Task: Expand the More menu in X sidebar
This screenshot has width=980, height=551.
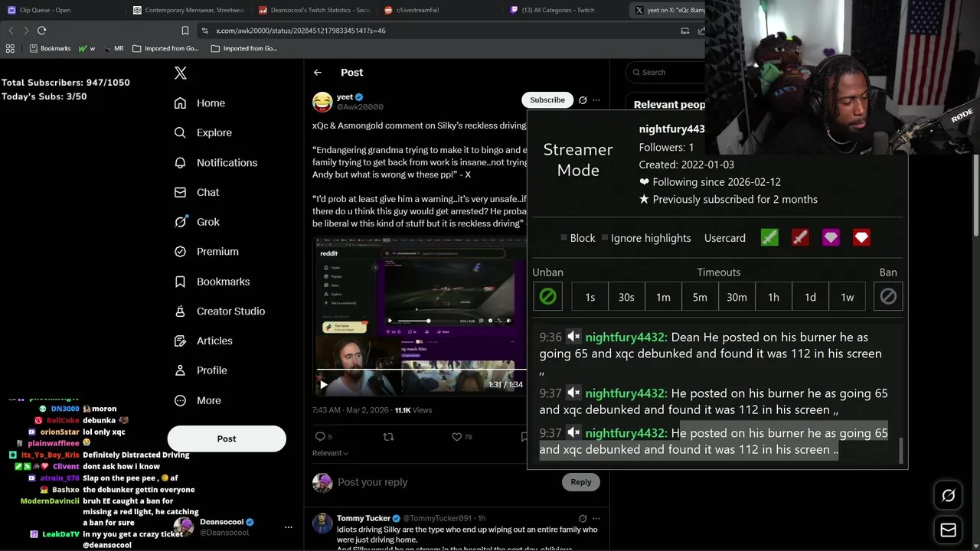Action: coord(198,400)
